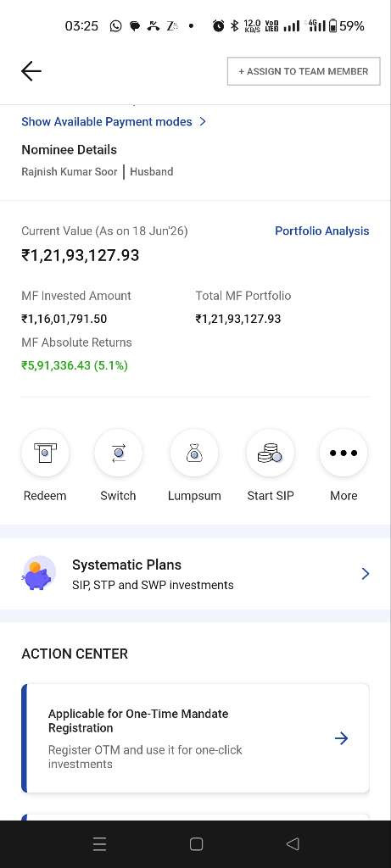The width and height of the screenshot is (391, 868).
Task: Open the Systematic Plans row title
Action: (x=127, y=565)
